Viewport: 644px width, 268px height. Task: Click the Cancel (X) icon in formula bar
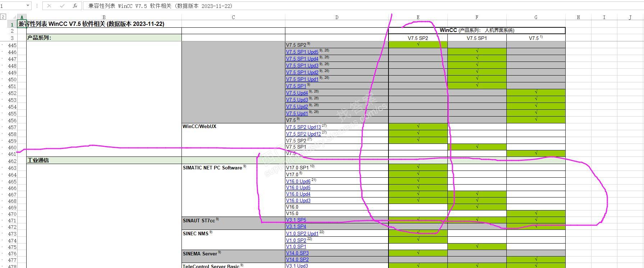[x=49, y=6]
